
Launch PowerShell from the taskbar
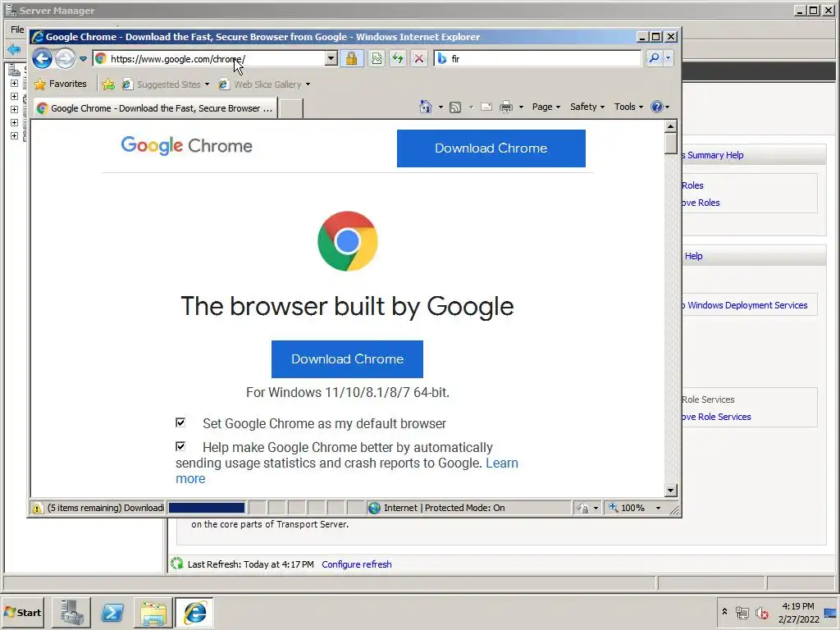pyautogui.click(x=112, y=612)
